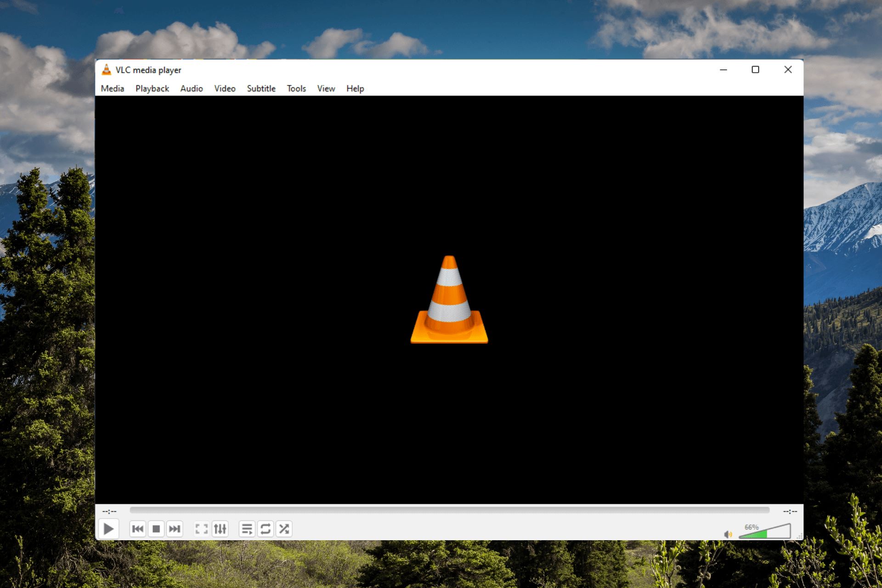The height and width of the screenshot is (588, 882).
Task: Expand the View menu options
Action: [326, 88]
